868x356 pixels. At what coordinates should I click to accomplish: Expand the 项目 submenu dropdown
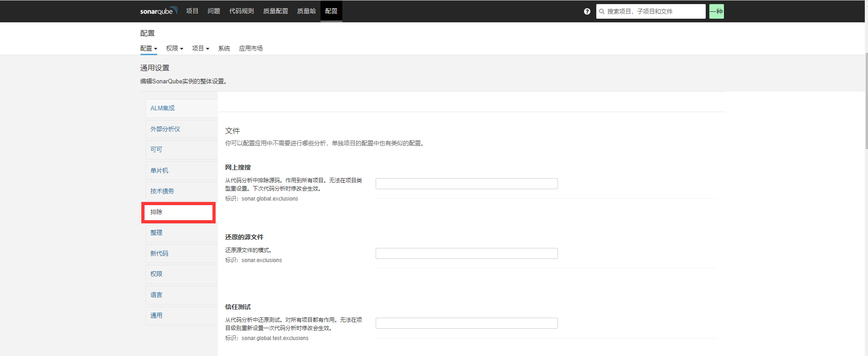pos(201,48)
